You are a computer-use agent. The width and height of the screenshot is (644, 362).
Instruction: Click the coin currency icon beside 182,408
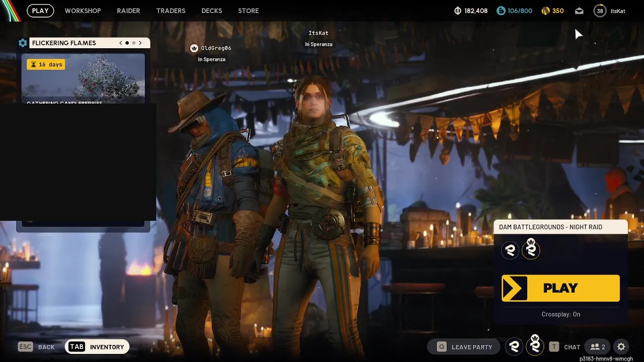click(x=458, y=11)
